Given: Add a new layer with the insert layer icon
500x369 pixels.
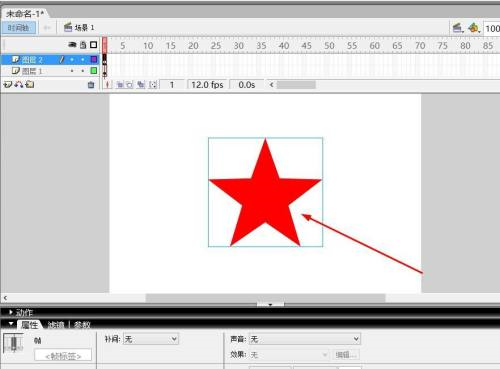Looking at the screenshot, I should (x=7, y=85).
